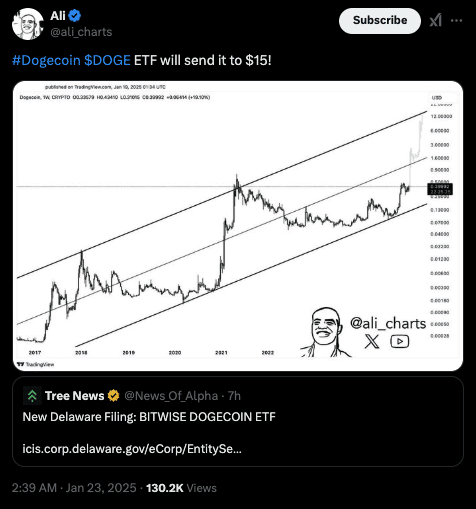Click the 2:39 AM Jan 23 timestamp
The image size is (476, 509).
coord(74,488)
